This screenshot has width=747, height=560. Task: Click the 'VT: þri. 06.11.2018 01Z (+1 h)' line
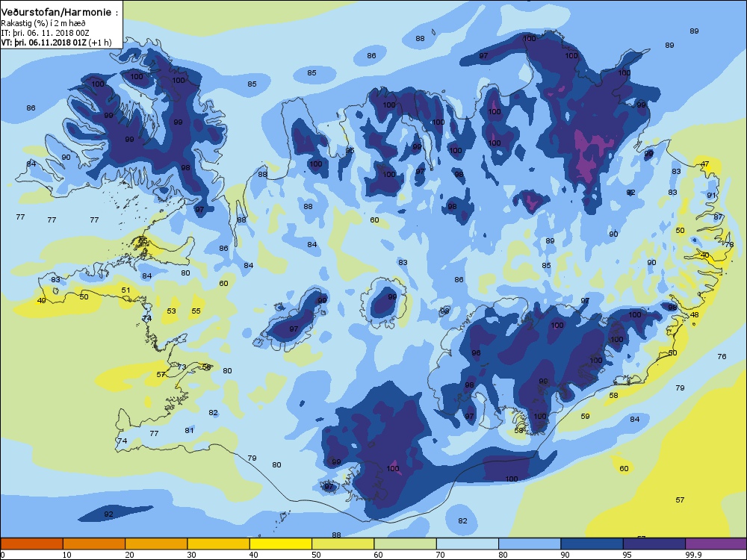[56, 43]
